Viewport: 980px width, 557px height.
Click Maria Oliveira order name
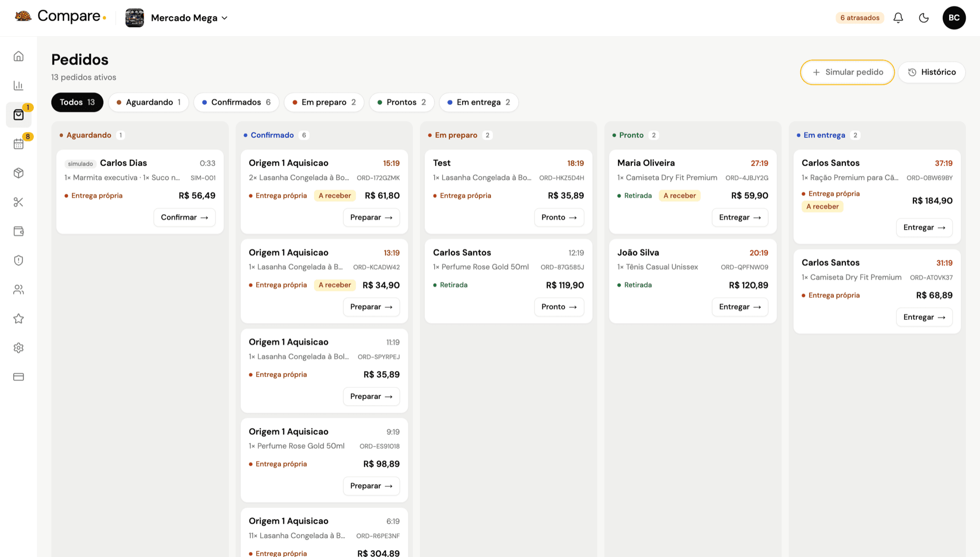coord(646,163)
